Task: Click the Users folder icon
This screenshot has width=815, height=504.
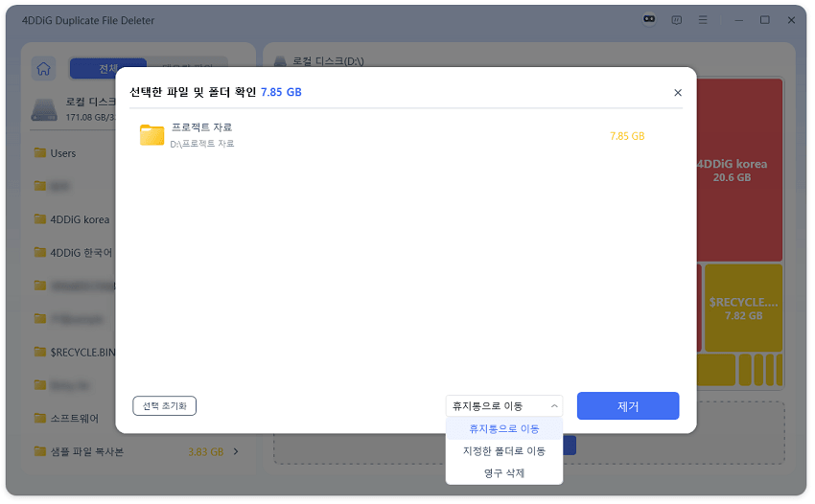Action: pos(40,153)
